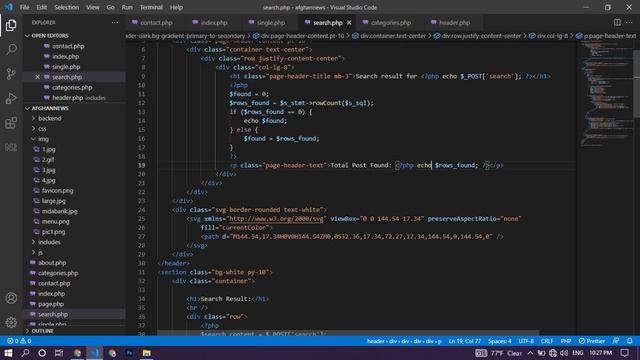
Task: Change file encoding via UTF-8
Action: (526, 341)
